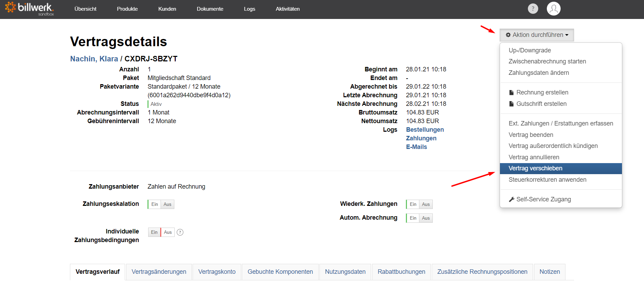Click the Bruttoumsatz value 104.83 EUR
The width and height of the screenshot is (644, 290).
tap(422, 112)
